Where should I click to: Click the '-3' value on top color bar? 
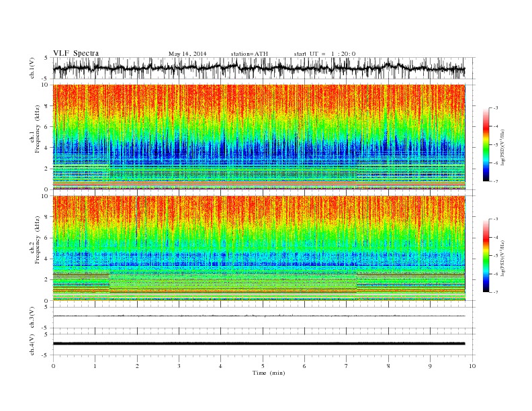click(495, 108)
